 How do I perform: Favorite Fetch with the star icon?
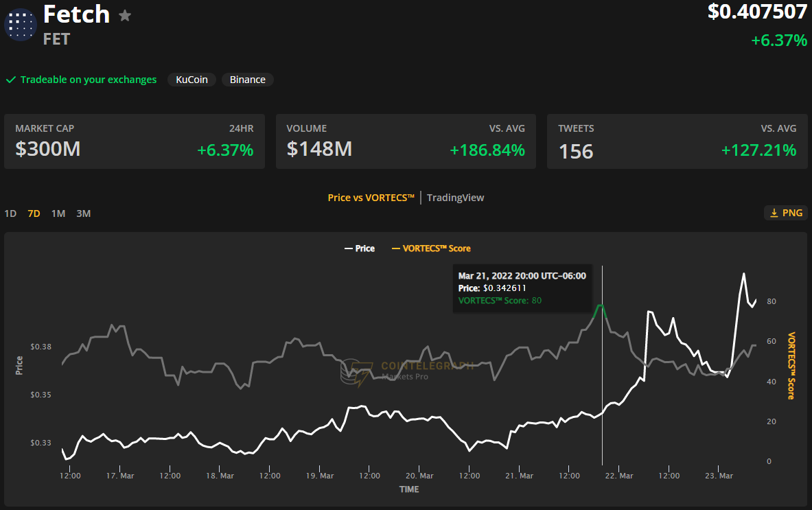click(124, 15)
